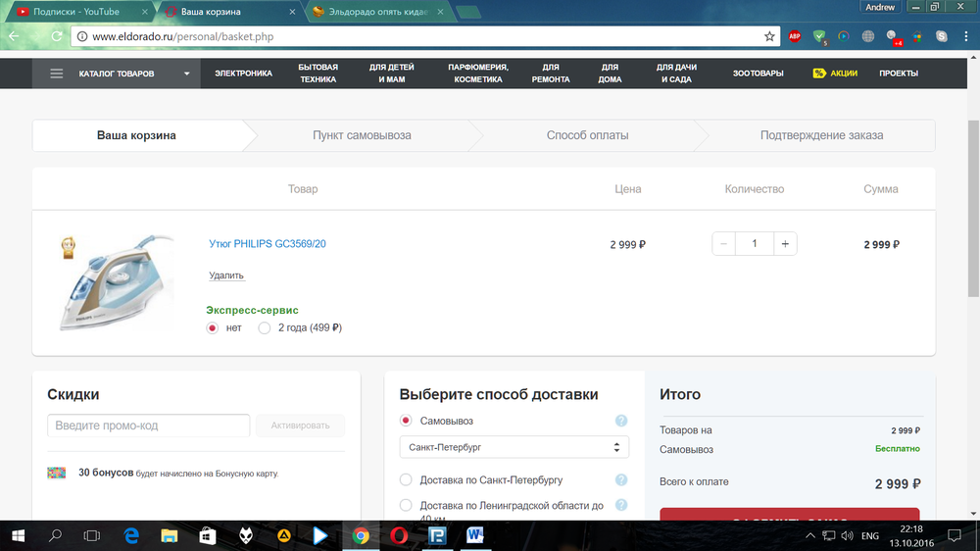Click the bookmark star in address bar
The image size is (980, 551).
769,36
